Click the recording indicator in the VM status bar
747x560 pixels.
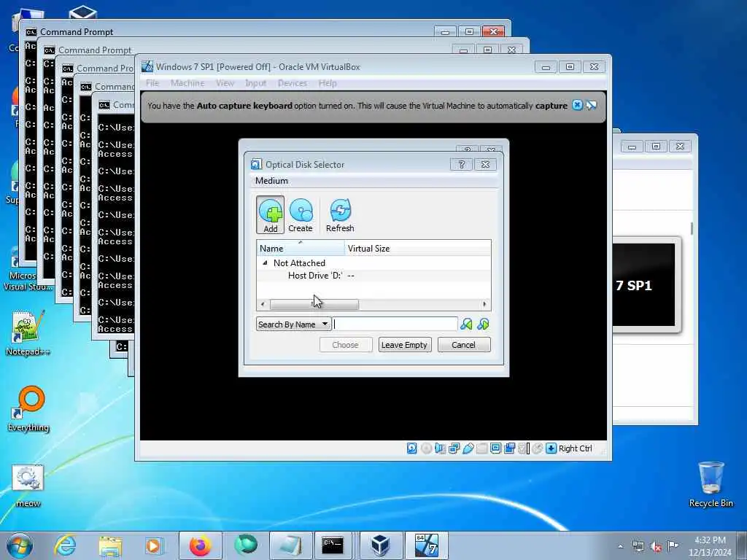[510, 448]
